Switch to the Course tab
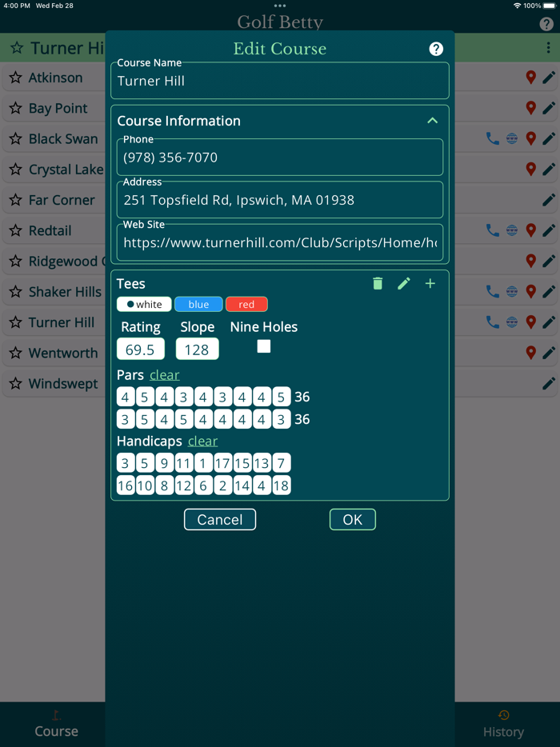The width and height of the screenshot is (560, 747). coord(56,724)
